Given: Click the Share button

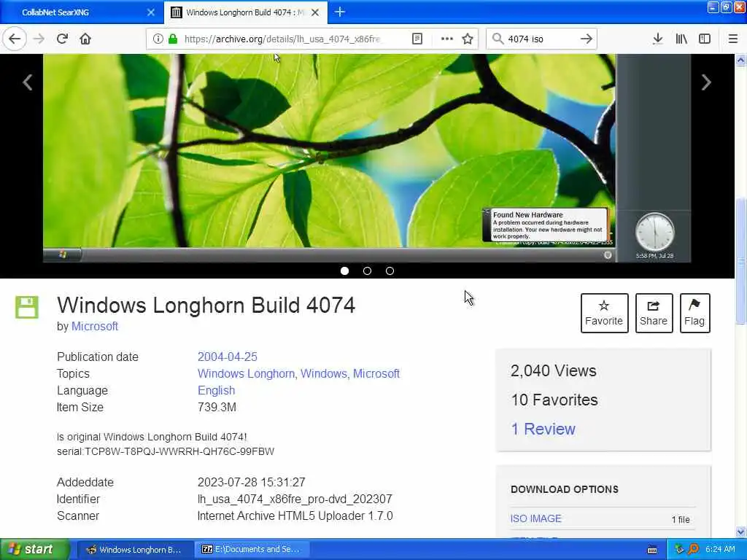Looking at the screenshot, I should click(x=654, y=313).
